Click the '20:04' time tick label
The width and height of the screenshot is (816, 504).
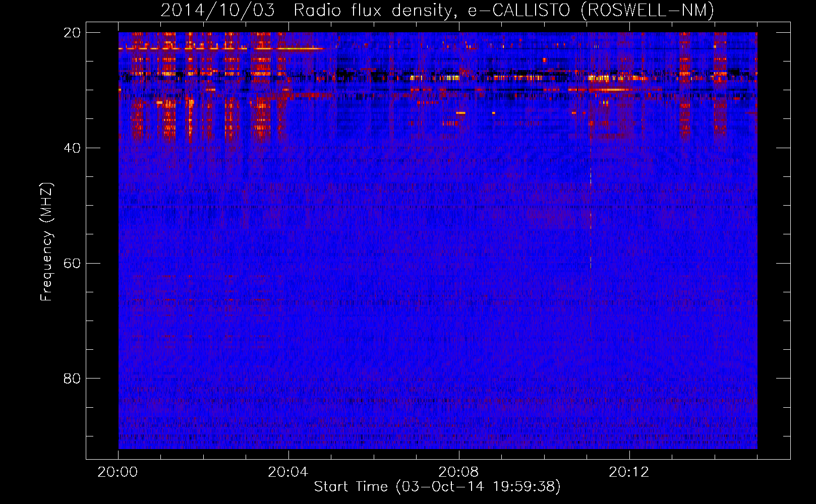click(288, 472)
